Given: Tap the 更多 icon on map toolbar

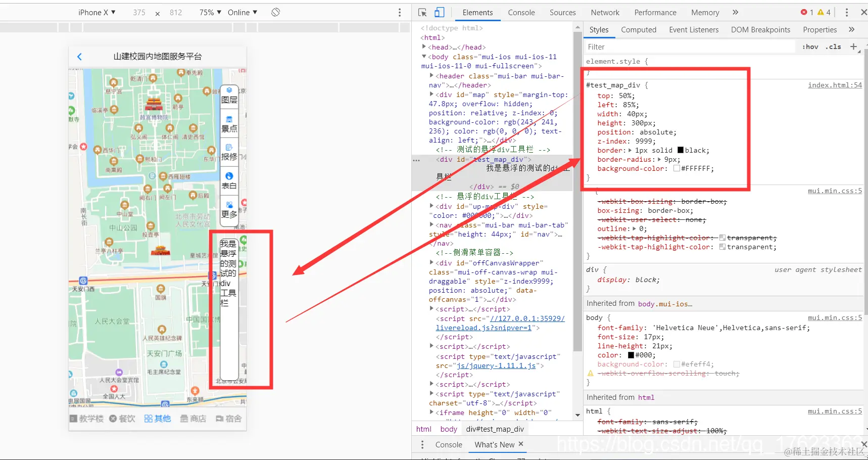Looking at the screenshot, I should [x=229, y=204].
